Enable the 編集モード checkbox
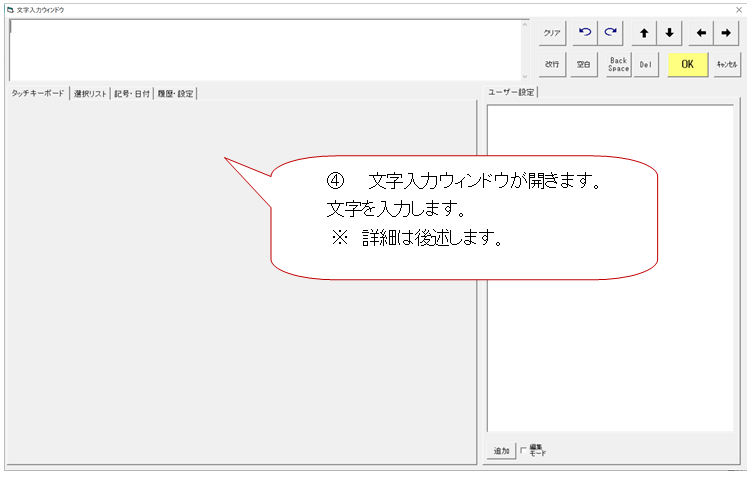This screenshot has width=755, height=479. click(523, 451)
